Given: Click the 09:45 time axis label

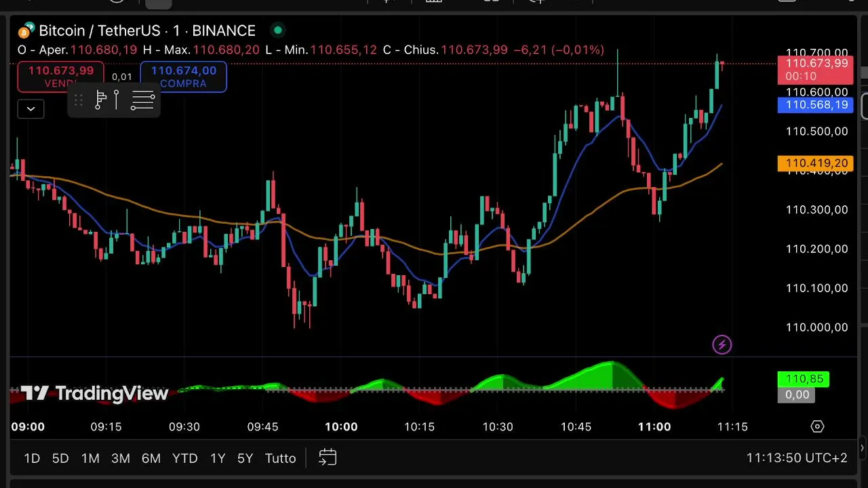Looking at the screenshot, I should coord(262,427).
